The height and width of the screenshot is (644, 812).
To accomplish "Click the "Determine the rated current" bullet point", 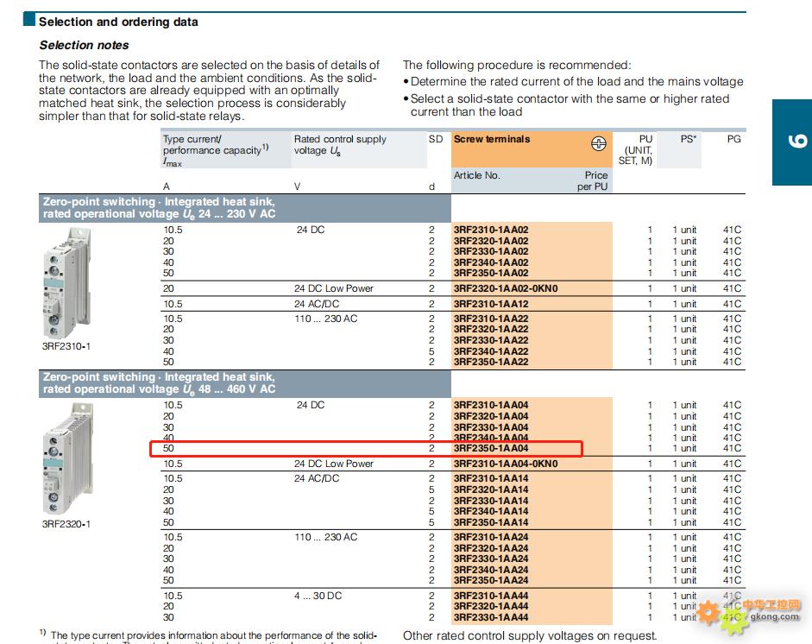I will click(x=573, y=81).
